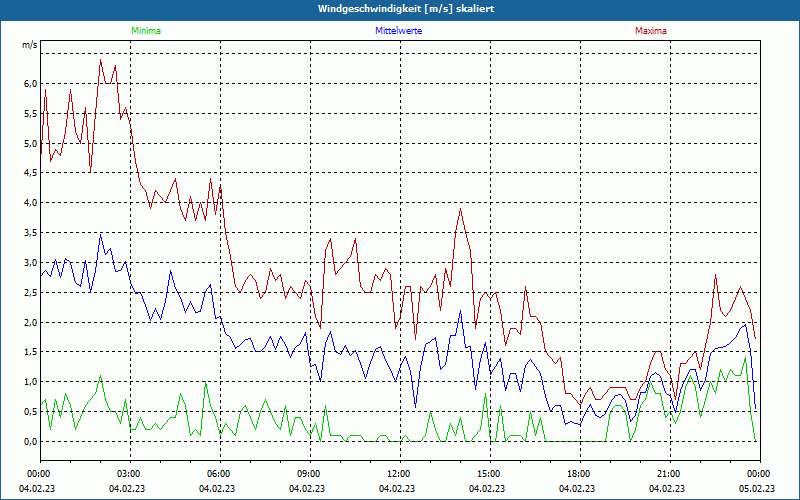Click the 18:00 time axis label
This screenshot has height=500, width=800.
pyautogui.click(x=579, y=474)
